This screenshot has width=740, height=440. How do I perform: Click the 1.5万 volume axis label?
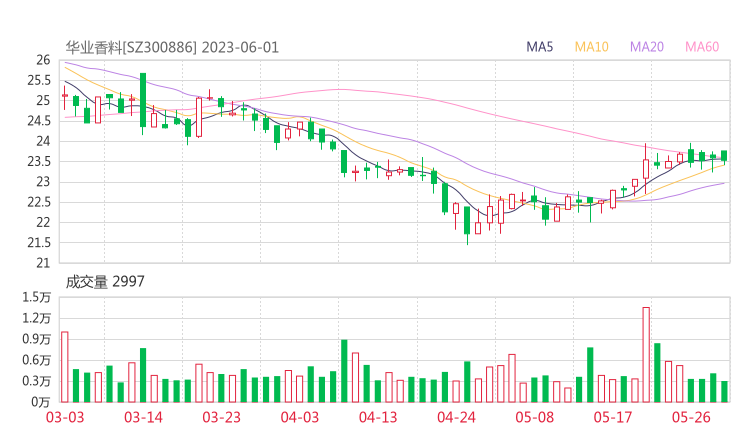pos(36,297)
